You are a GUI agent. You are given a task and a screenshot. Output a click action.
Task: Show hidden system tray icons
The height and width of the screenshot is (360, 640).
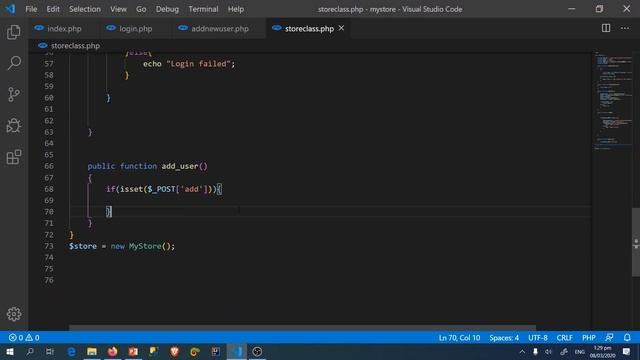click(522, 352)
